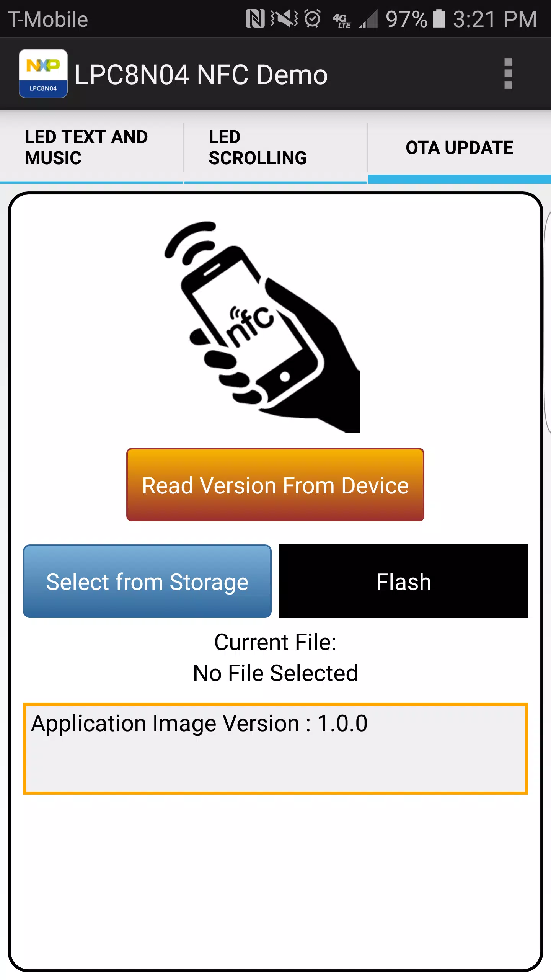Choose Select from Storage button
Image resolution: width=551 pixels, height=980 pixels.
(147, 581)
